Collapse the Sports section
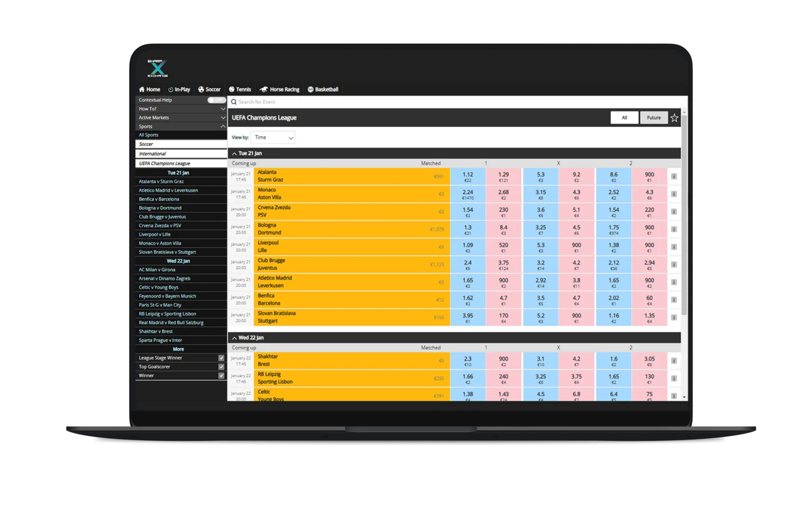Screen dimensions: 812x509 pos(181,127)
